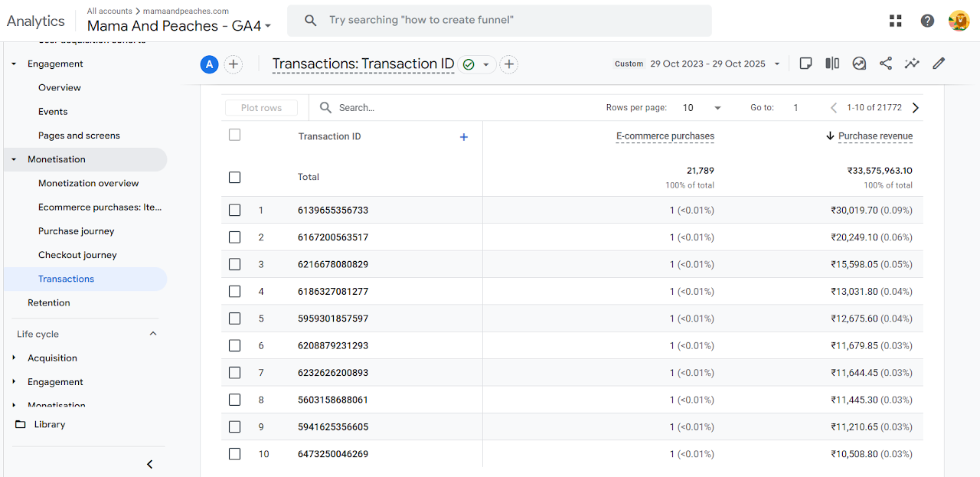The width and height of the screenshot is (980, 477).
Task: Open Retention in the sidebar
Action: pos(49,302)
